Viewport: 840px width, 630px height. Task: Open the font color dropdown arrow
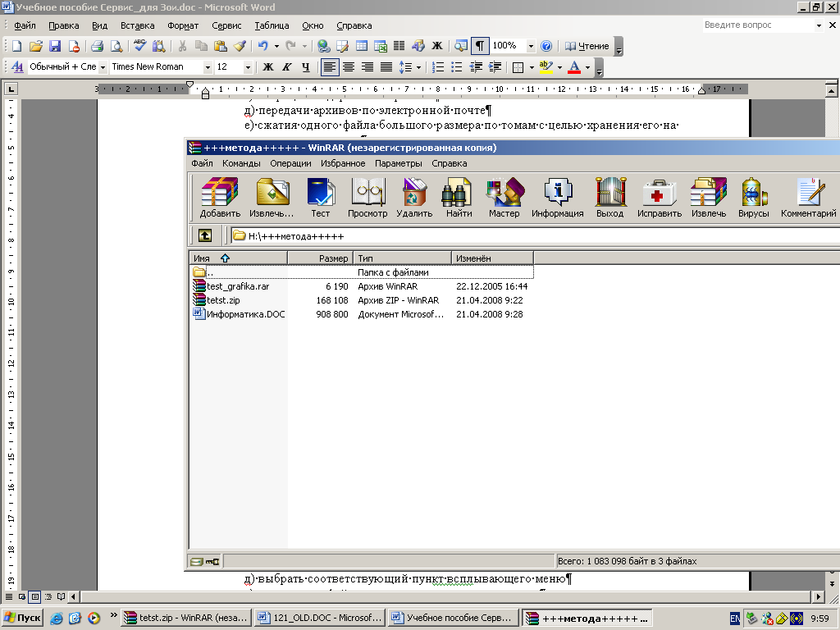click(587, 67)
